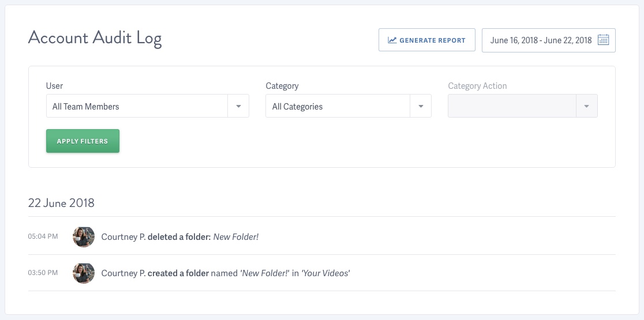Screen dimensions: 644x320
Task: Click the Generate Report button
Action: (x=426, y=40)
